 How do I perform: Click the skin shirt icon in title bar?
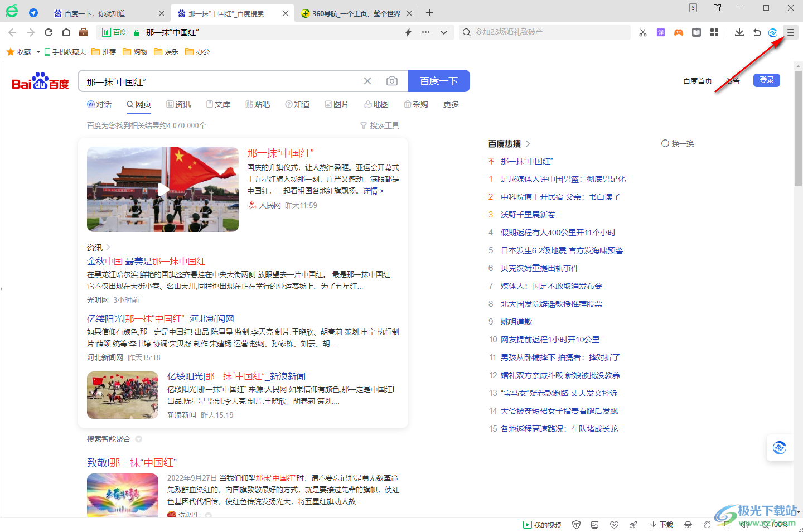[x=718, y=8]
